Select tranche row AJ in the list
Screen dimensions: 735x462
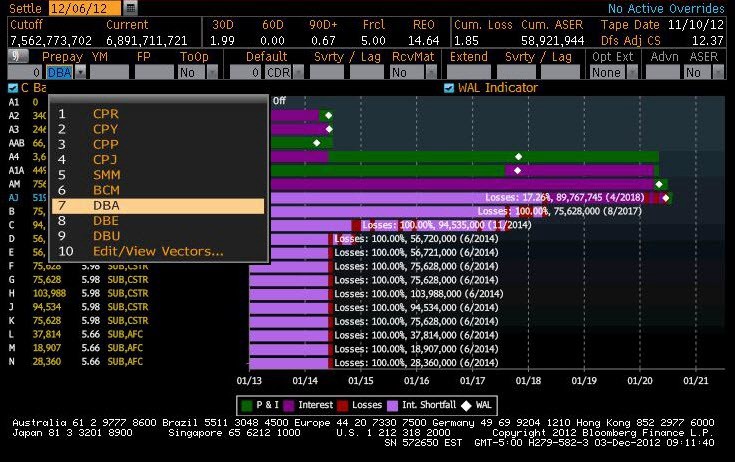[14, 198]
